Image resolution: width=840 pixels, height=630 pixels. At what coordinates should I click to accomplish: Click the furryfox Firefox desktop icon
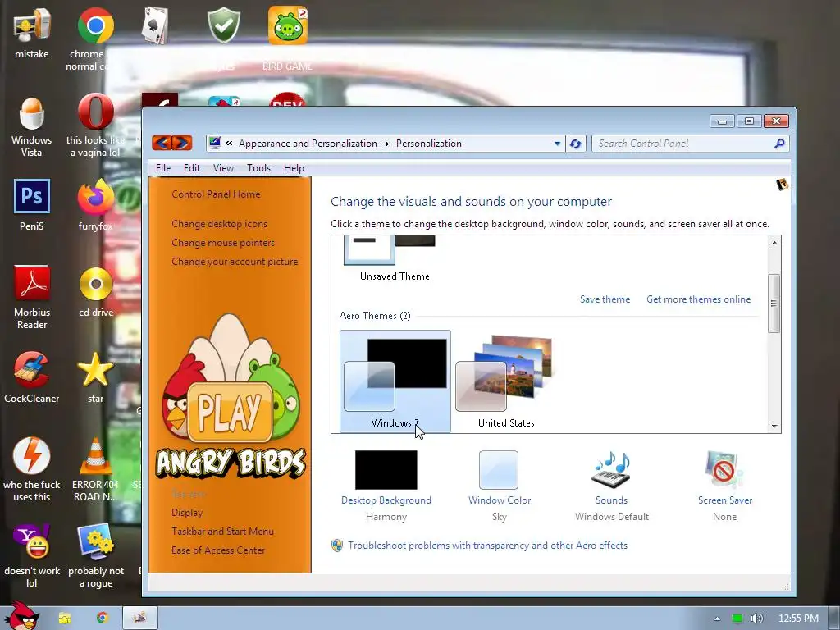95,198
